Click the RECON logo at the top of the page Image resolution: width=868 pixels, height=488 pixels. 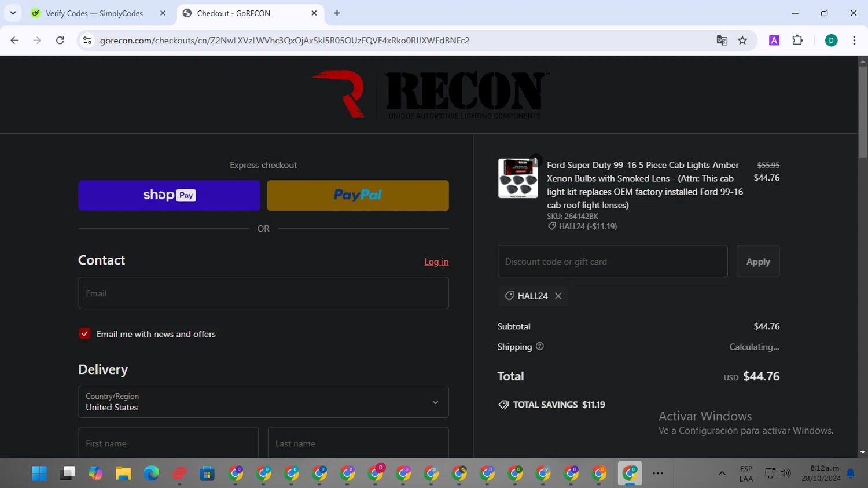tap(431, 94)
